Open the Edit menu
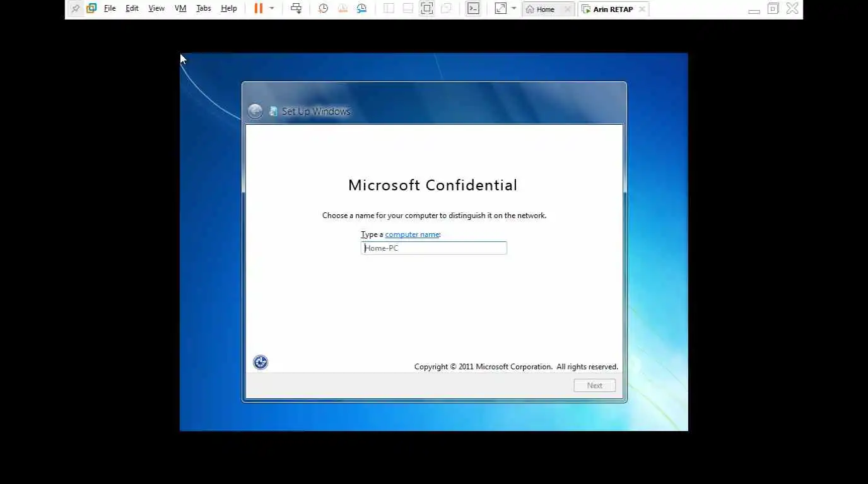 [x=132, y=9]
